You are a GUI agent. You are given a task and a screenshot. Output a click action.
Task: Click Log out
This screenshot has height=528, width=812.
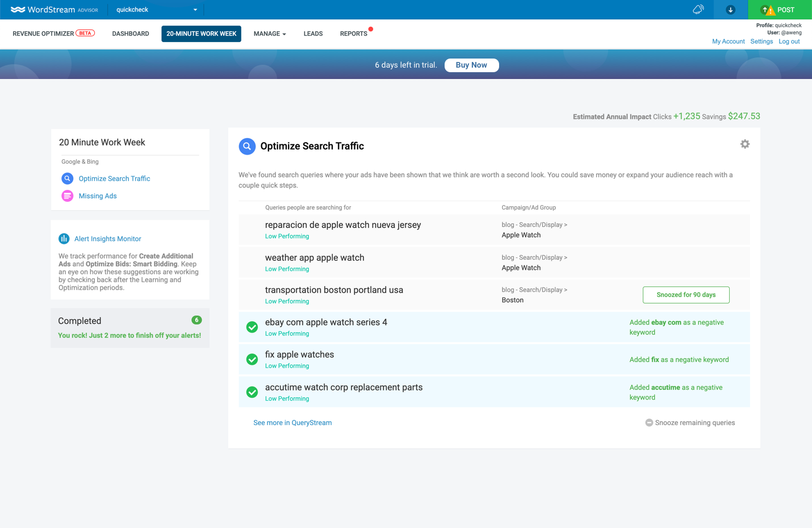pyautogui.click(x=789, y=41)
